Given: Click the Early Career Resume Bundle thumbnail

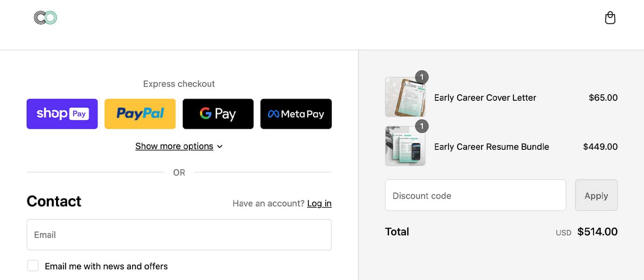Looking at the screenshot, I should [405, 146].
